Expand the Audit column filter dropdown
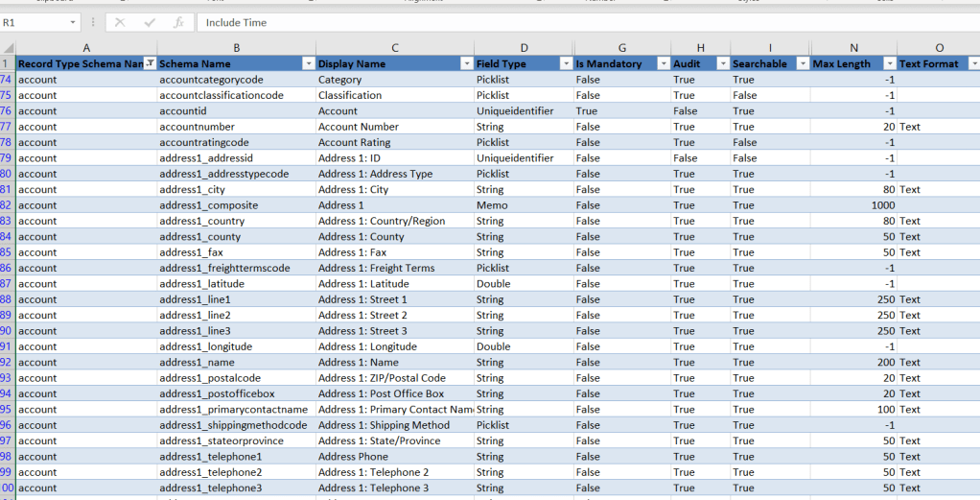 click(x=722, y=63)
